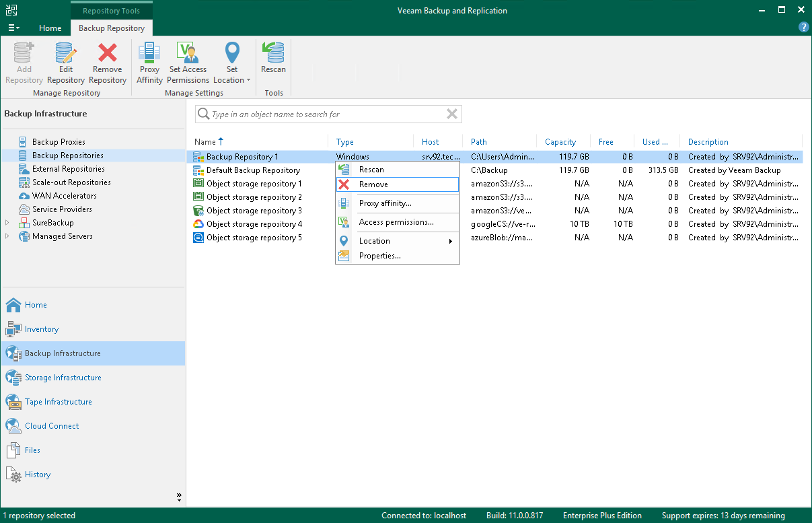
Task: Open Location submenu in context menu
Action: [398, 241]
